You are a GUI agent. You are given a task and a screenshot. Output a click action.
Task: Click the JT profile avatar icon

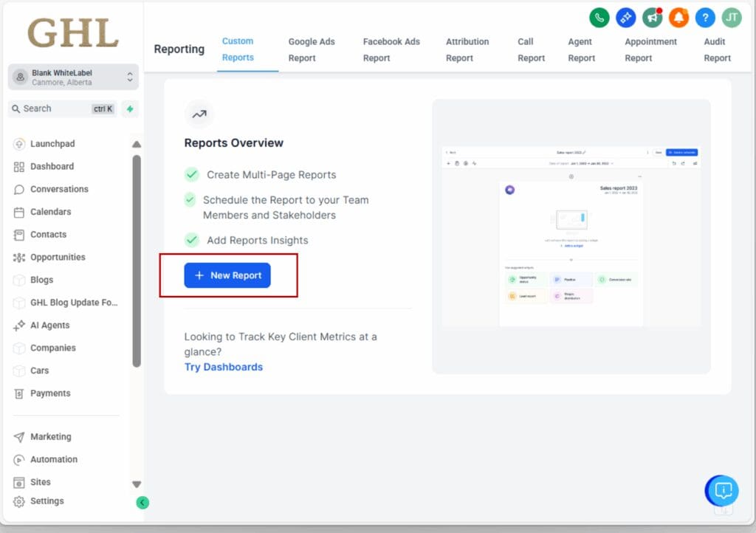click(x=730, y=17)
